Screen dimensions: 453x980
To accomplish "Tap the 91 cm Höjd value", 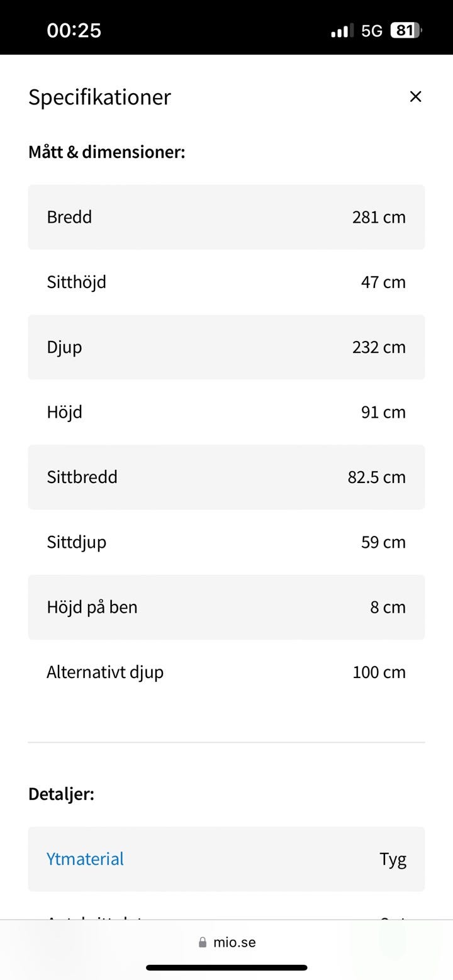I will tap(383, 412).
